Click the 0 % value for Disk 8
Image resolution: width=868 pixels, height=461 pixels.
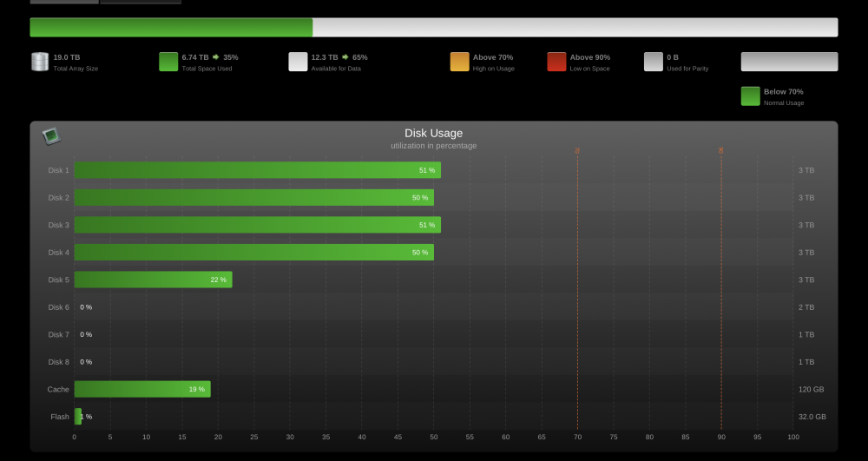[x=86, y=362]
